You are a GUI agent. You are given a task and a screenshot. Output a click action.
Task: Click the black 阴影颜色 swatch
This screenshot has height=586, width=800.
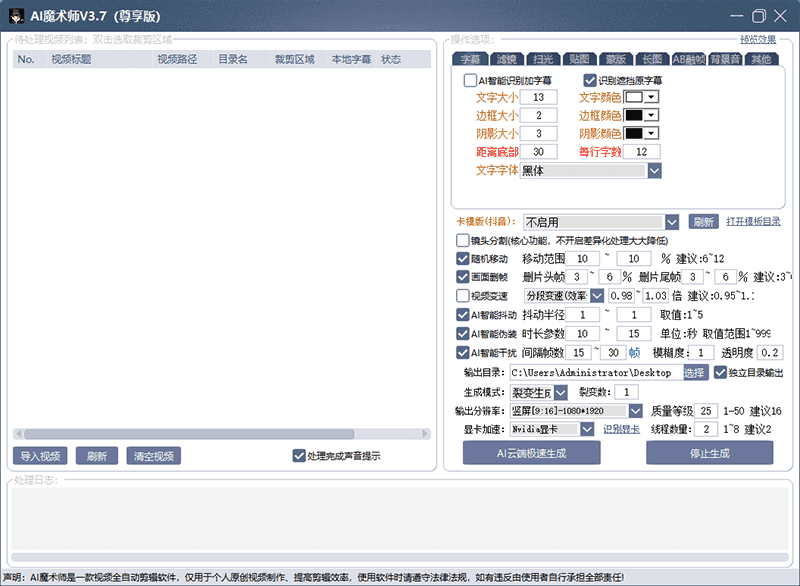(634, 134)
